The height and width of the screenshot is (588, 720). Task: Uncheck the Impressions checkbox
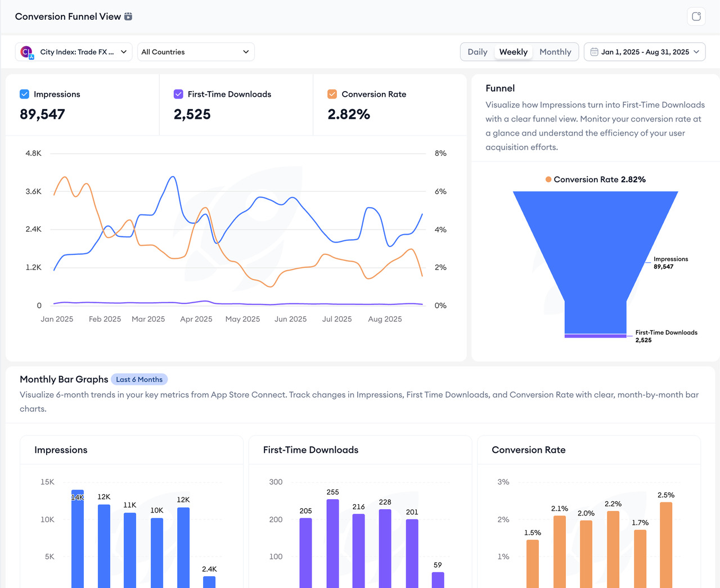pos(25,94)
